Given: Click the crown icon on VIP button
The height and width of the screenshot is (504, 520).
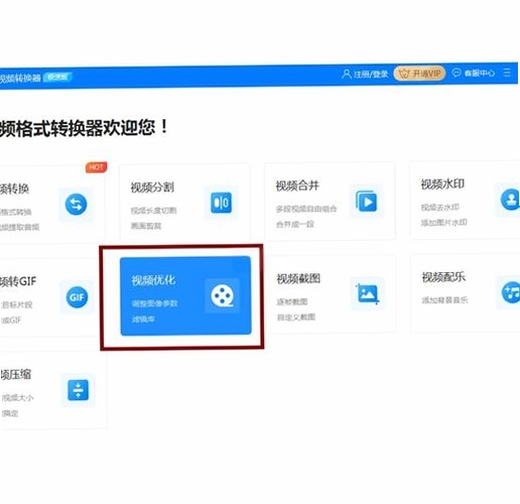Looking at the screenshot, I should 404,74.
